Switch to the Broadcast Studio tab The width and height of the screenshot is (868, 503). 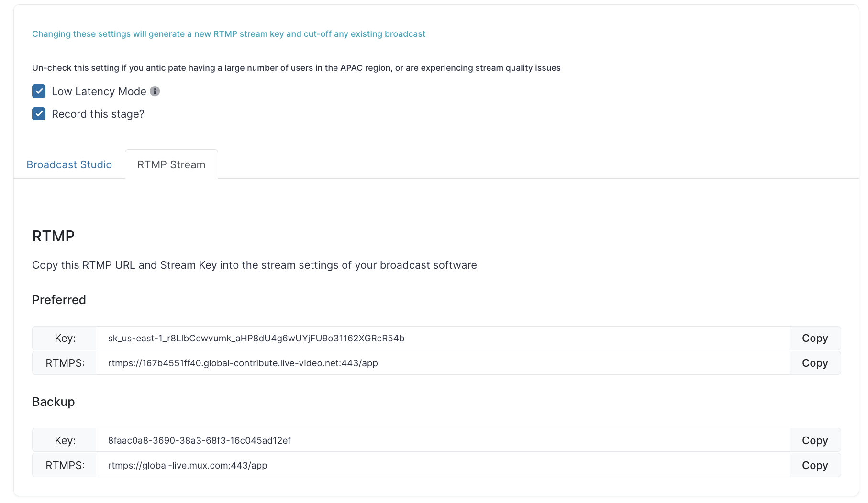coord(69,164)
